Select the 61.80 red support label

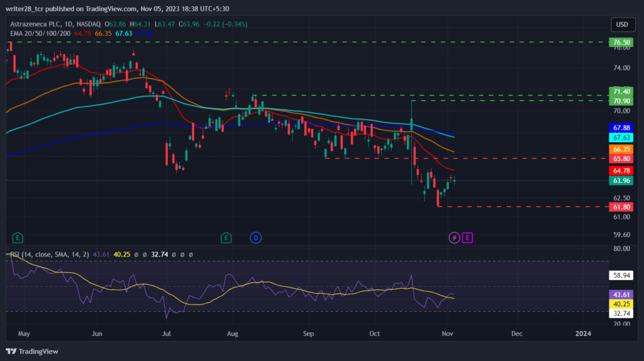pyautogui.click(x=621, y=207)
